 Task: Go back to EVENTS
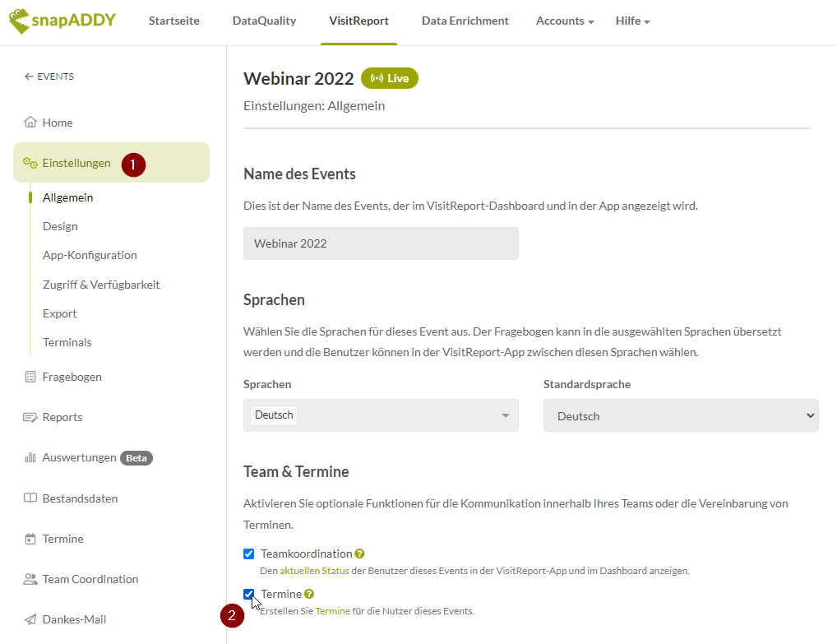pyautogui.click(x=49, y=76)
